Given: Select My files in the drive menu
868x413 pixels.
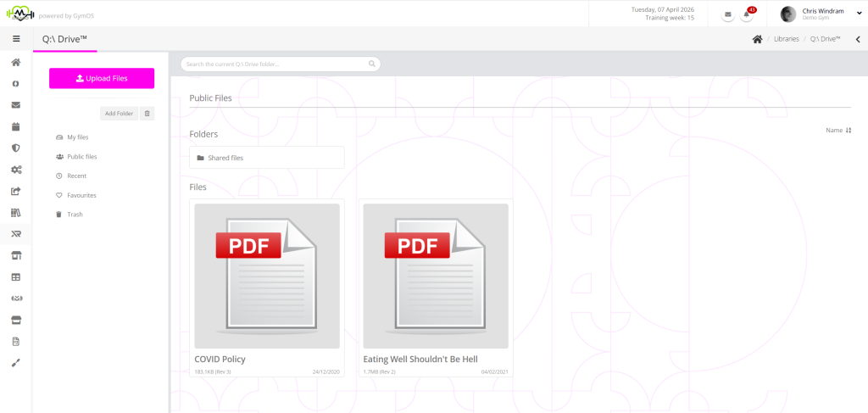Looking at the screenshot, I should point(77,137).
